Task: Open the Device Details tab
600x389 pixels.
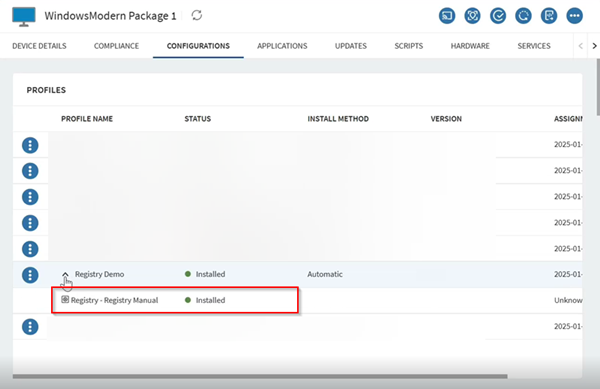Action: (x=39, y=46)
